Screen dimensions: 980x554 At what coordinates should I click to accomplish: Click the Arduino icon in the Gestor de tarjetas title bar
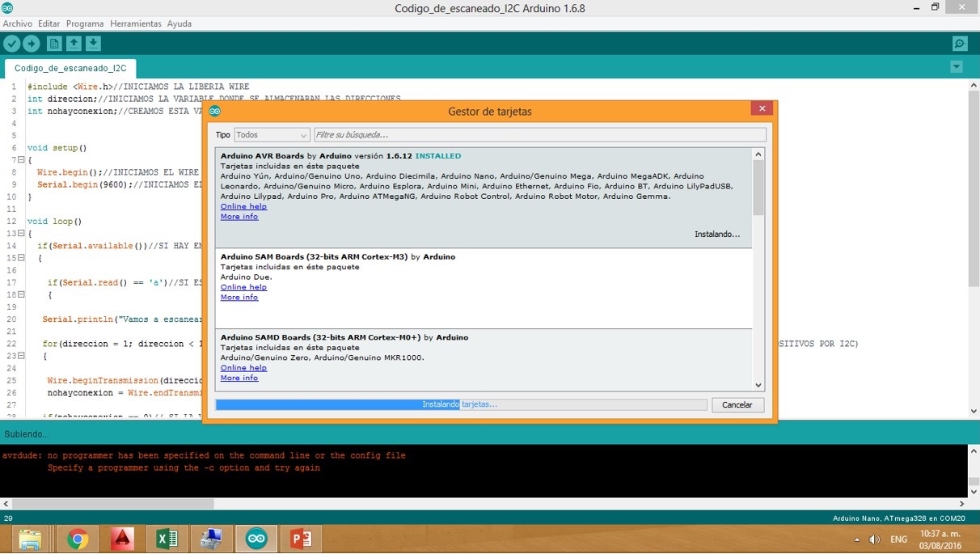(214, 111)
